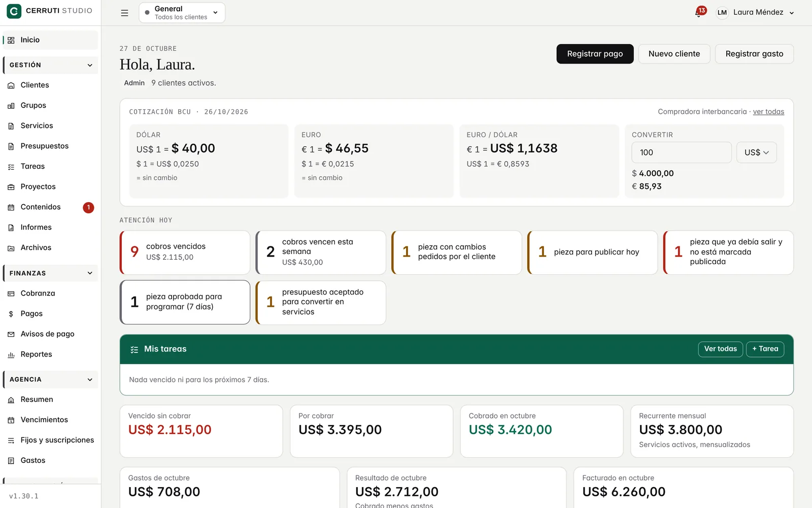Screen dimensions: 812x508
Task: Click the Convertir amount input field
Action: coord(682,152)
